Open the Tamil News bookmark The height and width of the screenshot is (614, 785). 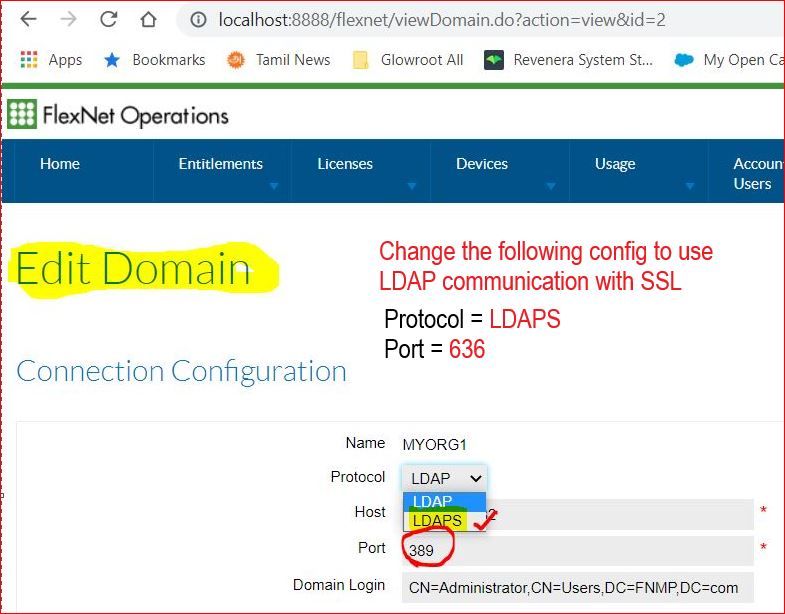[x=279, y=60]
